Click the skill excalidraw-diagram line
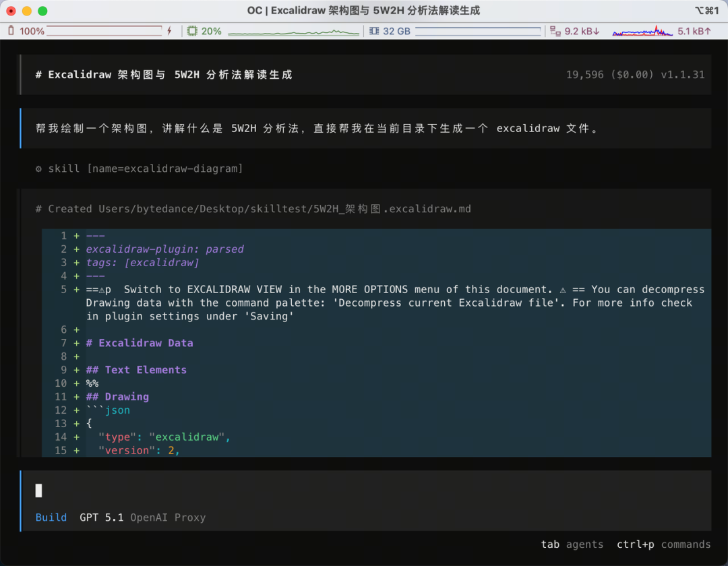Screen dimensions: 728x566 coord(140,168)
